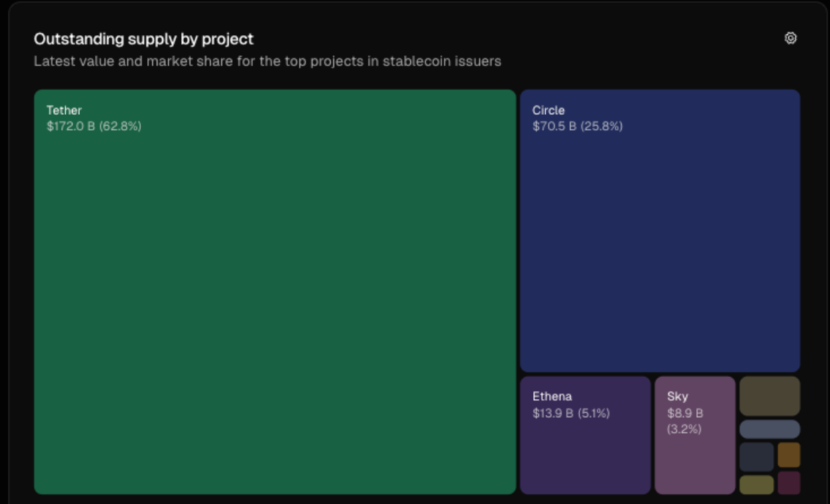This screenshot has height=504, width=830.
Task: Click the '$172.0 B (62.8%)' value text
Action: pos(94,126)
